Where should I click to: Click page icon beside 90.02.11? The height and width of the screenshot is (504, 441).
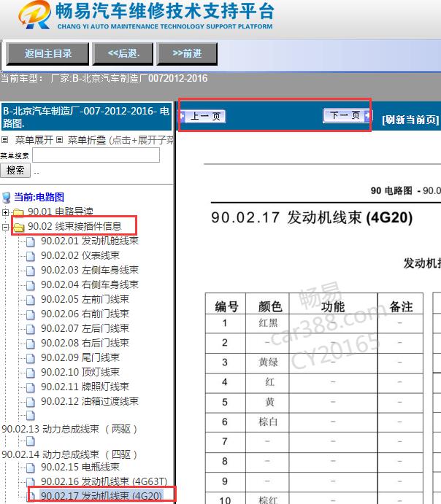point(30,387)
